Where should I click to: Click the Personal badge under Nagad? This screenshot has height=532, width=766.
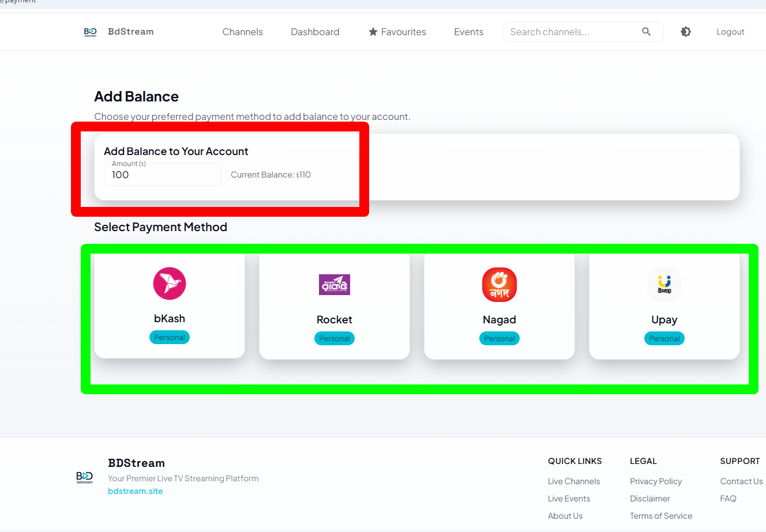coord(500,338)
